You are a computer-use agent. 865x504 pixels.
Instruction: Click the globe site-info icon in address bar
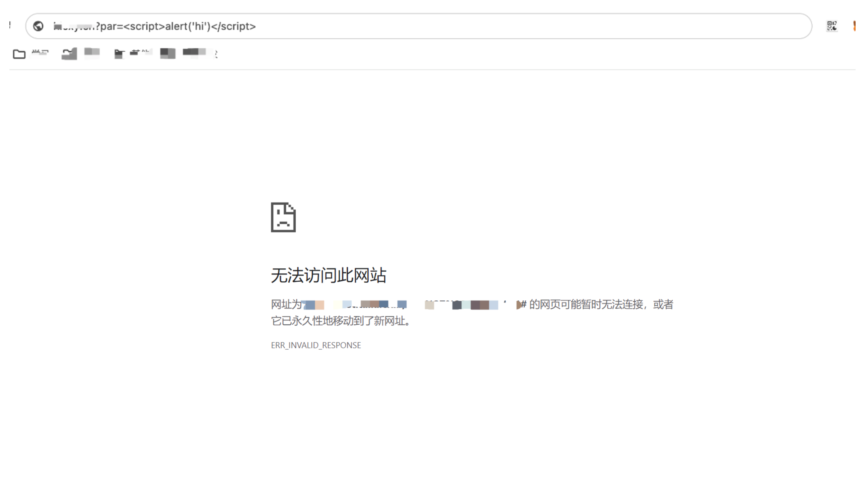(38, 26)
